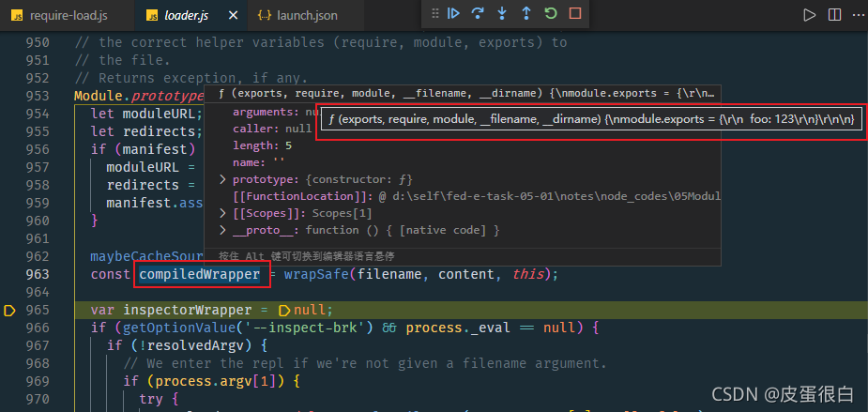Viewport: 868px width, 412px height.
Task: Split the editor to the right
Action: (x=834, y=16)
